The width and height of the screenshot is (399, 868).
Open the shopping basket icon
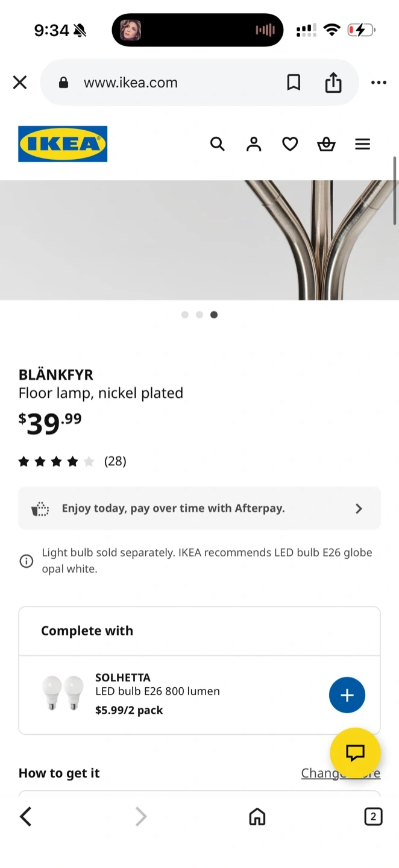(x=326, y=144)
